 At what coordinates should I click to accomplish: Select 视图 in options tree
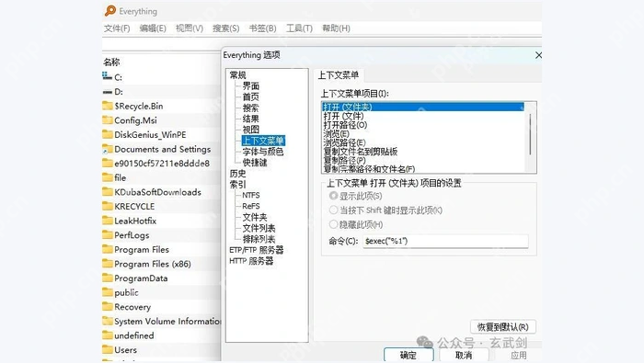tap(251, 130)
